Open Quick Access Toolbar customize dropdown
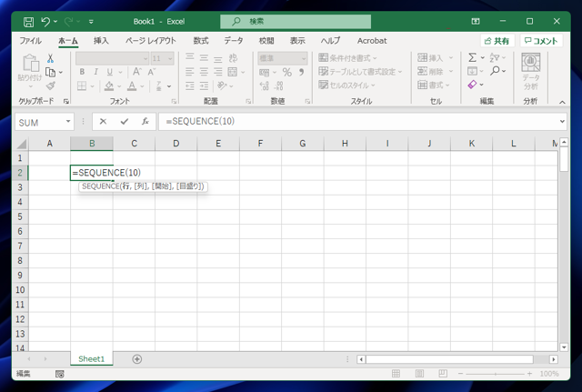 pyautogui.click(x=91, y=22)
